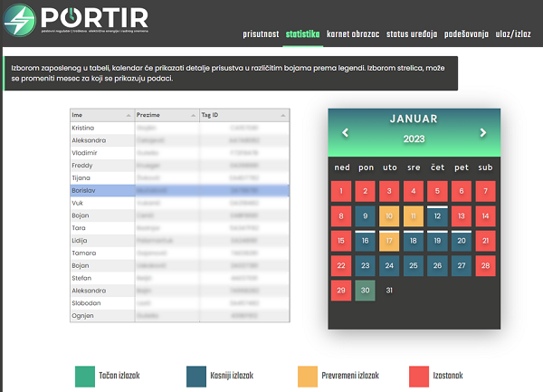Click the green Tačan izlazak legend swatch
Viewport: 543px width, 392px height.
point(84,375)
